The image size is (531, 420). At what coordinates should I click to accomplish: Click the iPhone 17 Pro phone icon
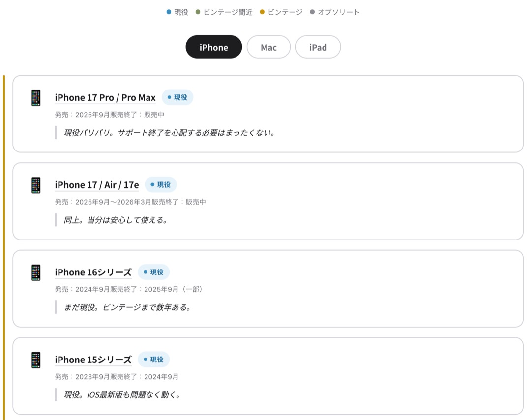[36, 98]
